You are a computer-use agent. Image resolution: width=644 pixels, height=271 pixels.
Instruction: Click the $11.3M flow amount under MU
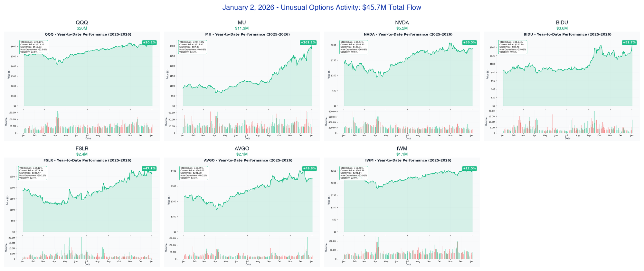242,28
